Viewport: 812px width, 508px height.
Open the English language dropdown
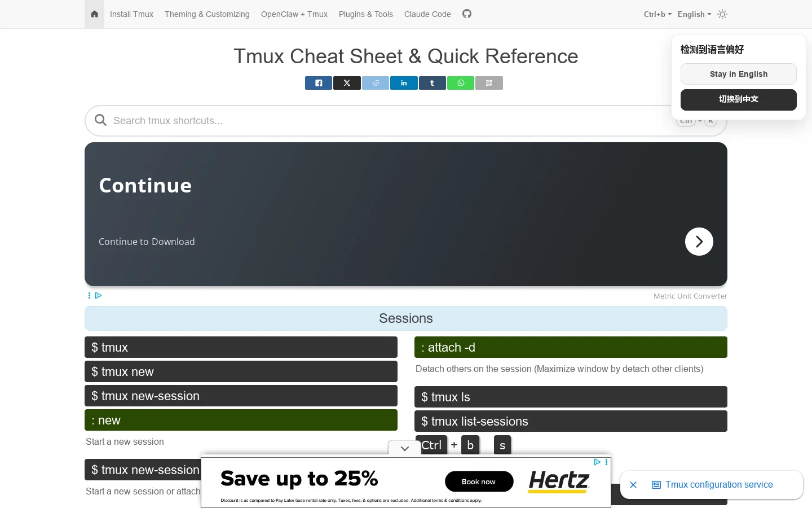pos(694,14)
